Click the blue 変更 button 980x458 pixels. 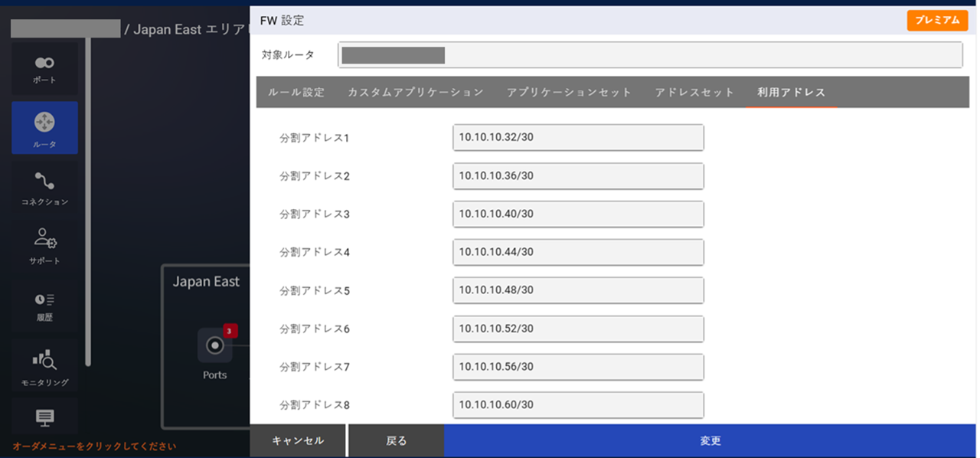tap(710, 441)
